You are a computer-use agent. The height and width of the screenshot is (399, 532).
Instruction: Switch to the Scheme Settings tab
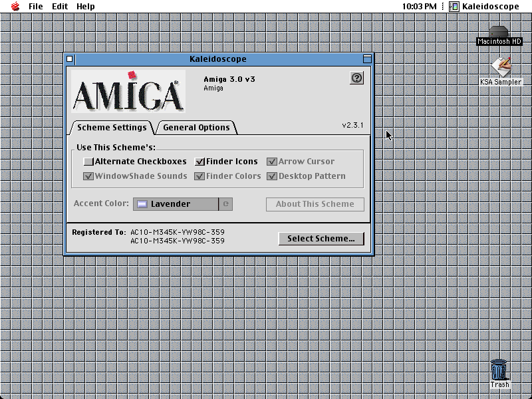coord(112,128)
